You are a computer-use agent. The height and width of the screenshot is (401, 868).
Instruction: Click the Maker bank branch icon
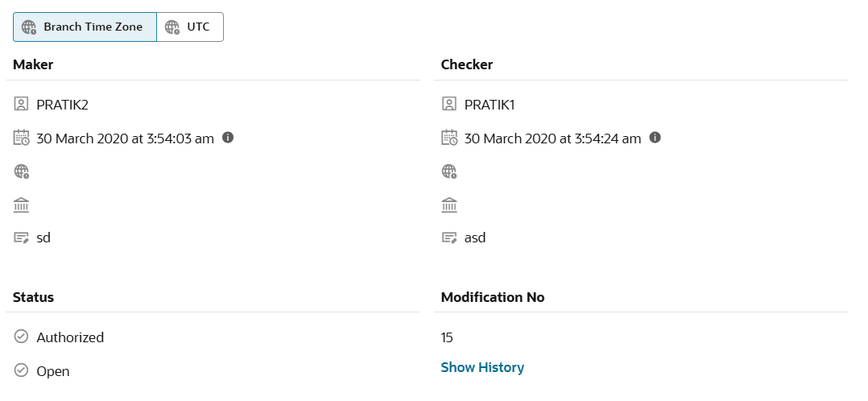(x=21, y=205)
